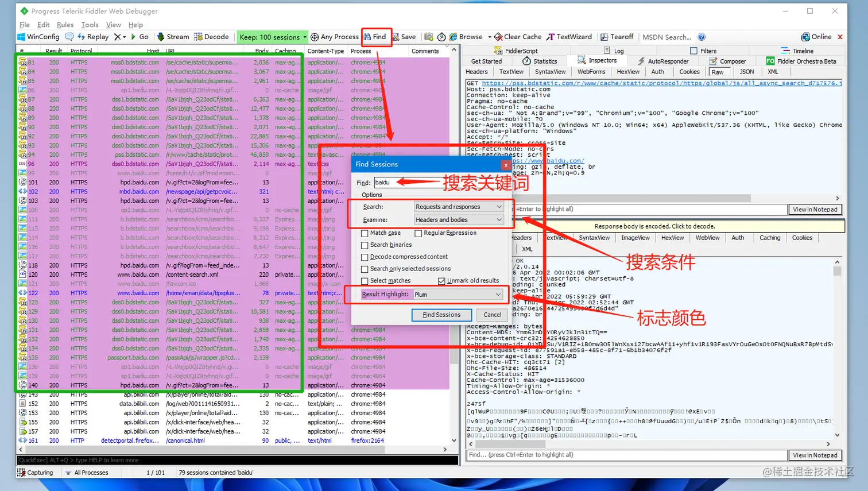The width and height of the screenshot is (868, 491).
Task: Open the TextWizard tool
Action: (569, 37)
